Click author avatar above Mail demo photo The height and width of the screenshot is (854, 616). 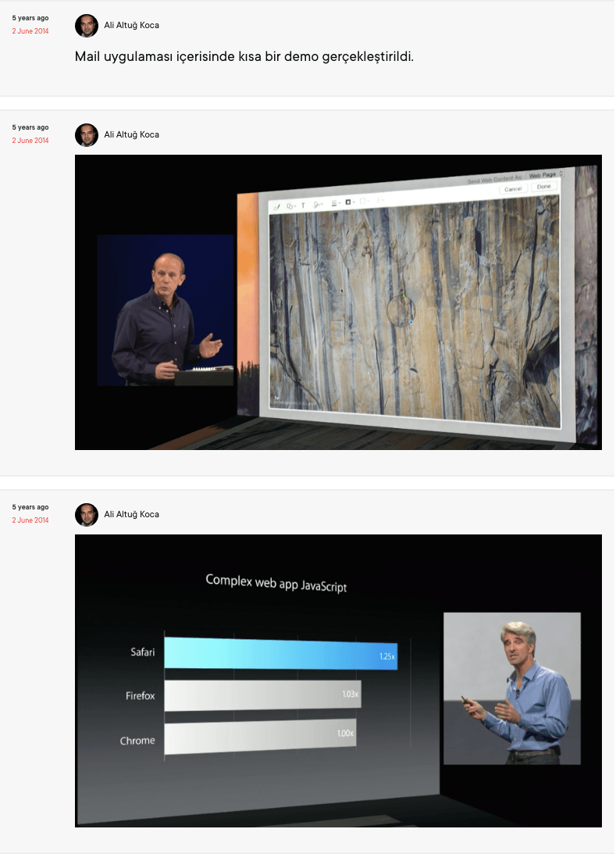pos(86,135)
